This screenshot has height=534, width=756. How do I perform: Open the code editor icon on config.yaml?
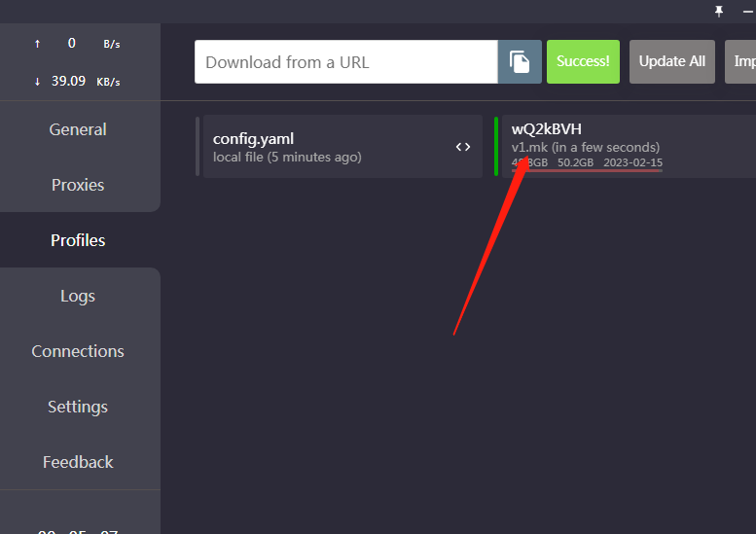[463, 147]
